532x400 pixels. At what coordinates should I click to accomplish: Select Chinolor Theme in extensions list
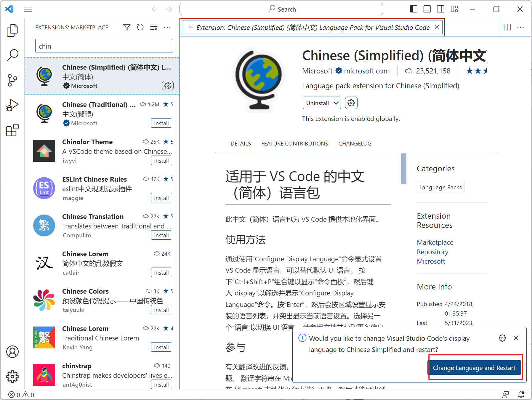[102, 151]
